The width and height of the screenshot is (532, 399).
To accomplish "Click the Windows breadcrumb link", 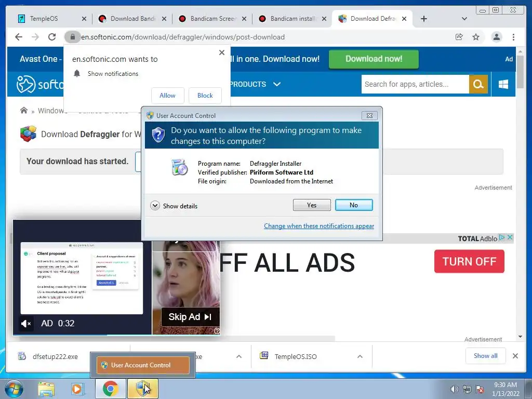I will point(51,111).
